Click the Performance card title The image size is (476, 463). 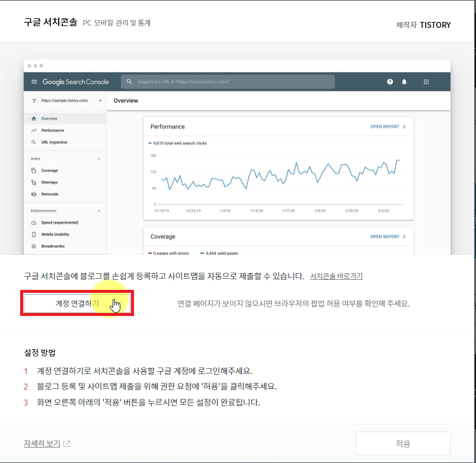tap(168, 127)
